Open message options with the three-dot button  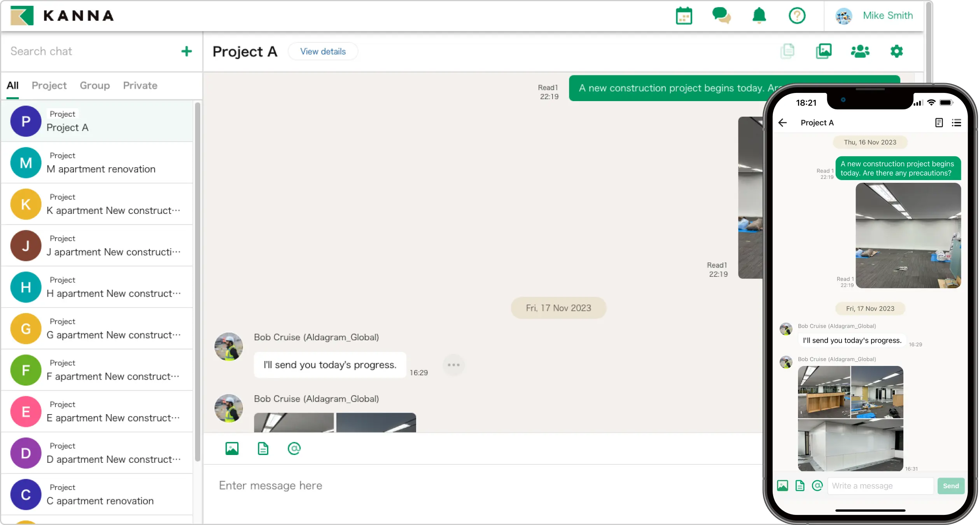tap(453, 365)
